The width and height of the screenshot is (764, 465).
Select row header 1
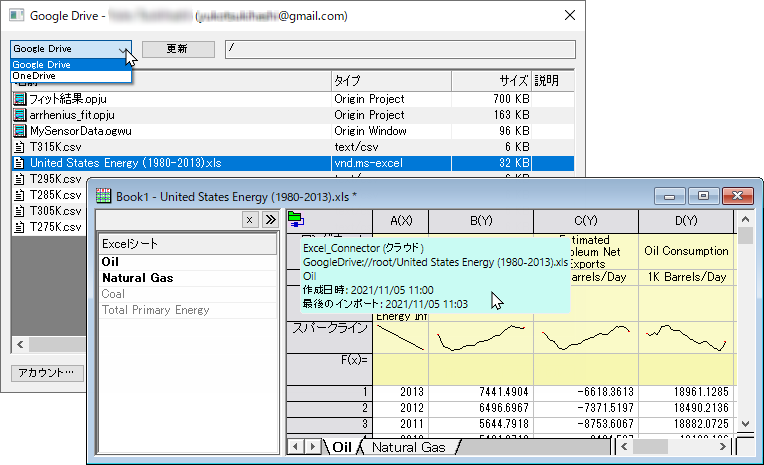point(329,392)
